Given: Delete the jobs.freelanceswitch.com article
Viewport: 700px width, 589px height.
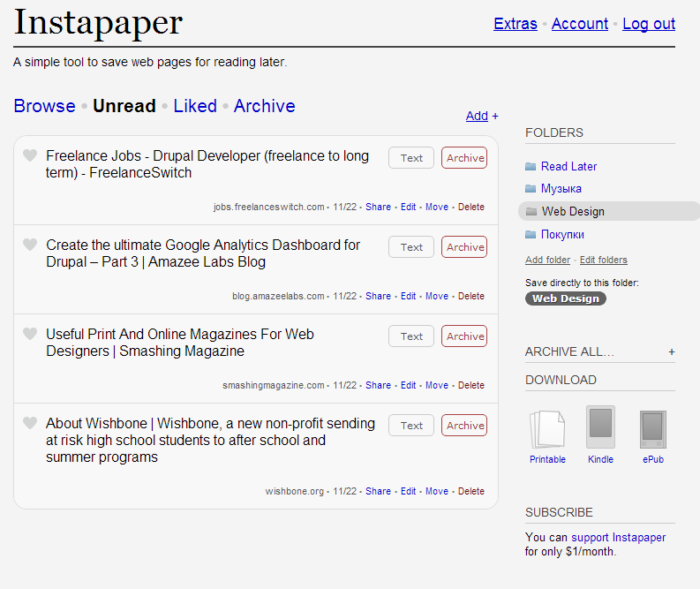Looking at the screenshot, I should tap(471, 207).
